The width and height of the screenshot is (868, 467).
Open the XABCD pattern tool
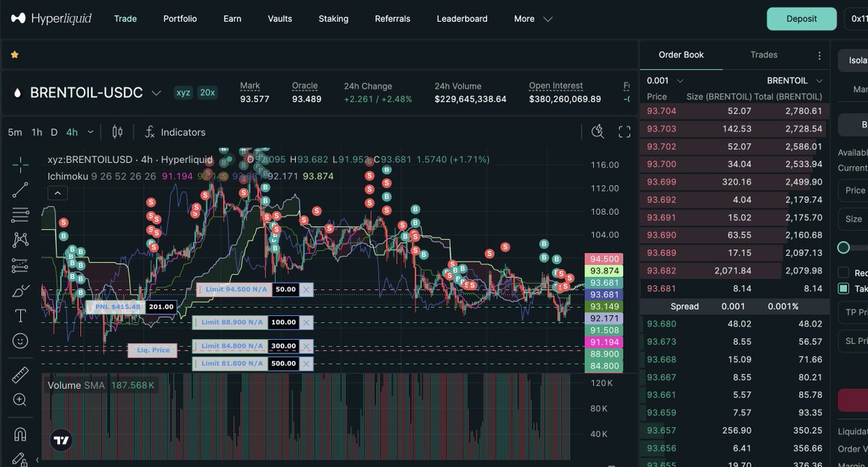click(x=20, y=240)
